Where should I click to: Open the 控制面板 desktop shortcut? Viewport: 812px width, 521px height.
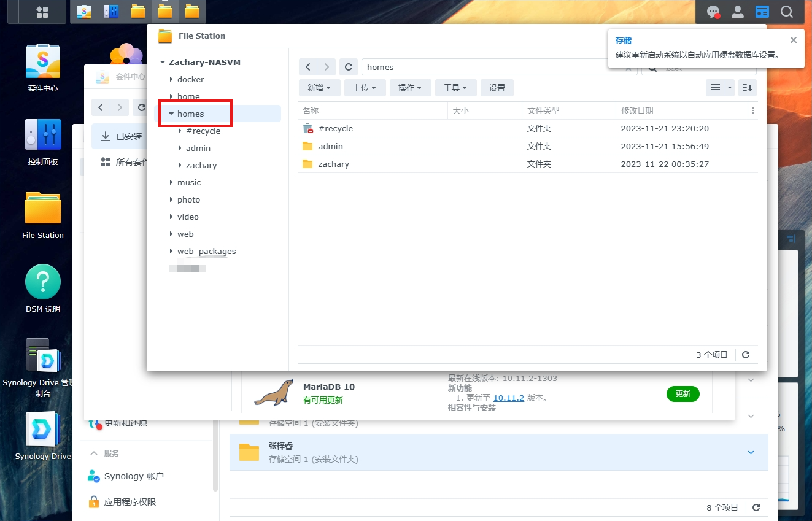(x=43, y=142)
